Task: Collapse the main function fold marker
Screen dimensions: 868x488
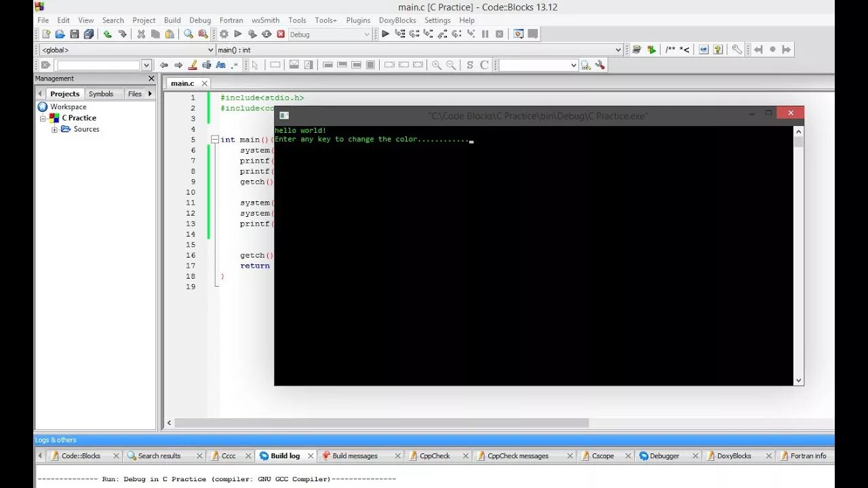Action: [214, 140]
